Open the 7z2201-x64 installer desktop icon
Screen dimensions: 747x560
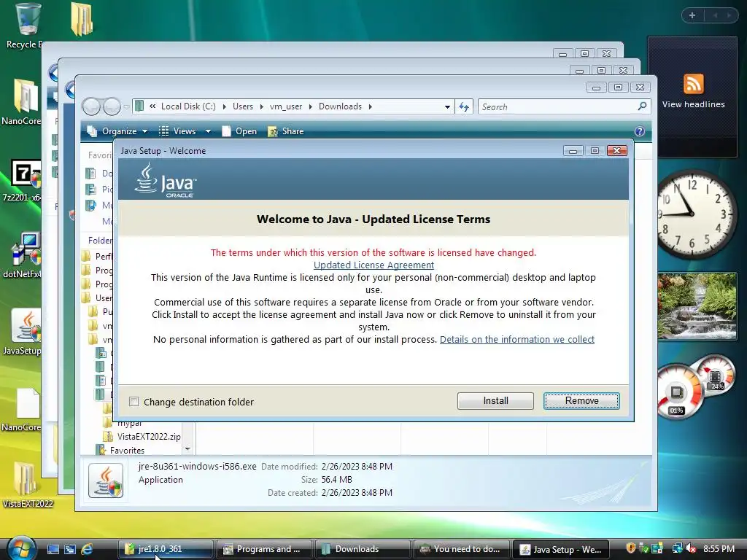tap(23, 180)
